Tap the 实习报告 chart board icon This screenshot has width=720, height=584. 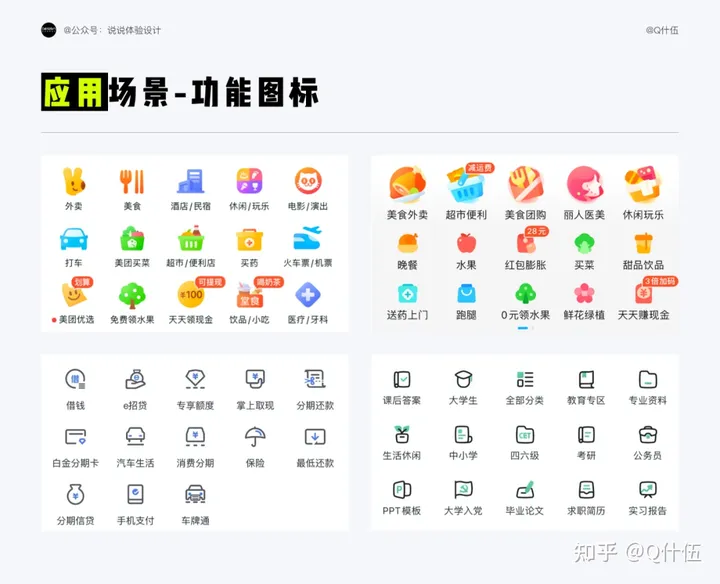click(x=648, y=490)
